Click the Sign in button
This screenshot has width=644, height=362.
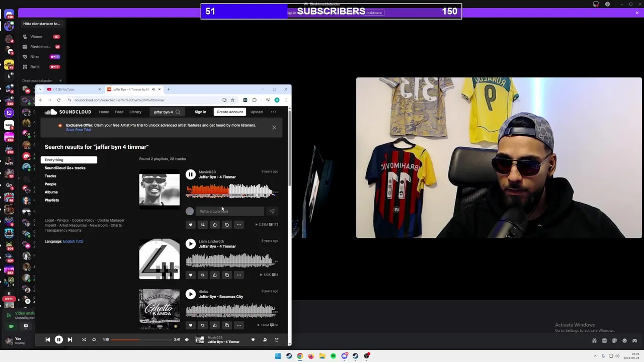200,112
